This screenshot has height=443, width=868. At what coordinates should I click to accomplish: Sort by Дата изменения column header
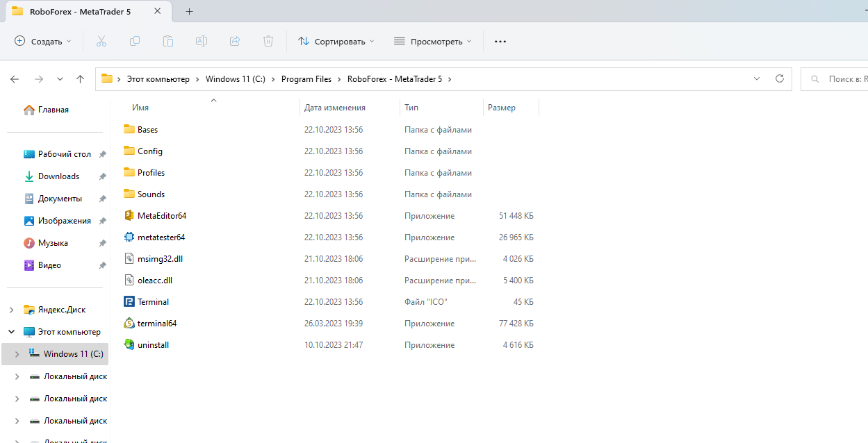[x=335, y=108]
